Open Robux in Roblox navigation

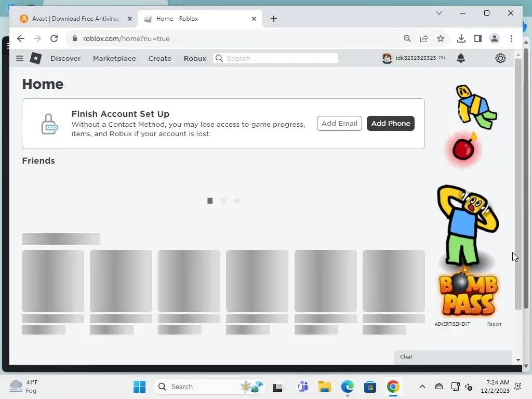point(195,58)
